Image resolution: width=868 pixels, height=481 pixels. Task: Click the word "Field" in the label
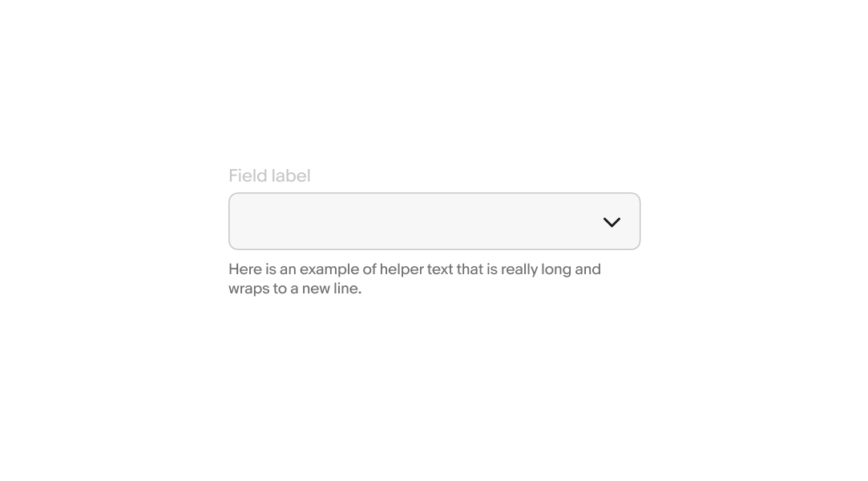point(245,176)
